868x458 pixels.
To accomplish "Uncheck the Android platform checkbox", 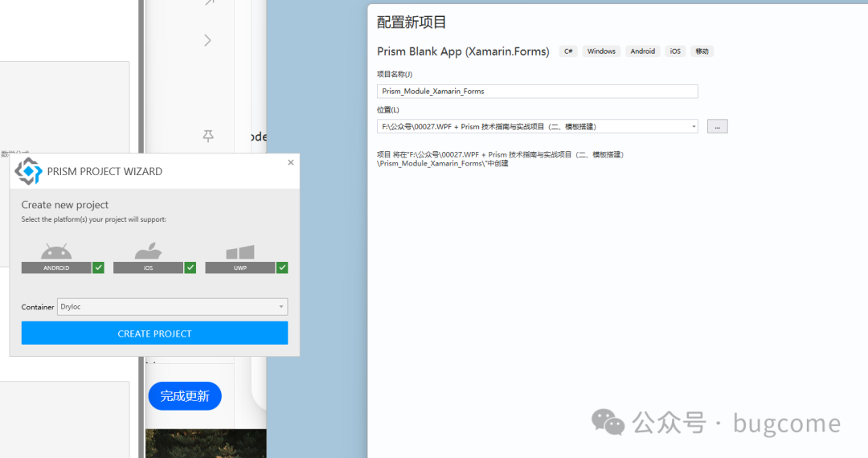I will [x=98, y=268].
